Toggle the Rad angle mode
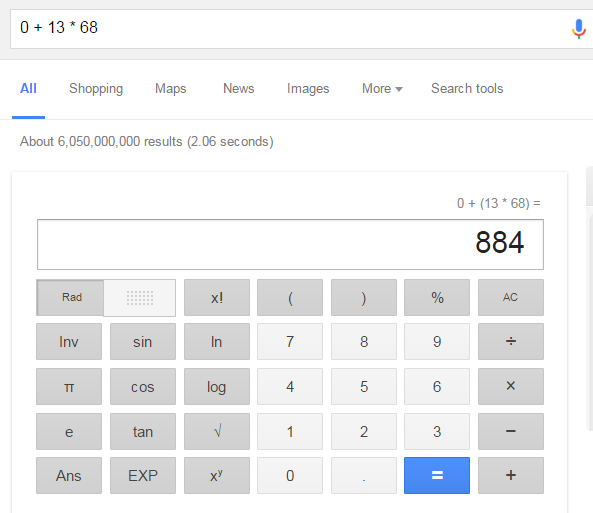 [x=70, y=297]
